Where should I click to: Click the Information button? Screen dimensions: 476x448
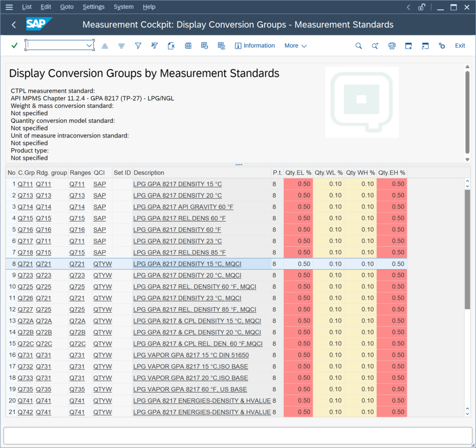[x=255, y=46]
